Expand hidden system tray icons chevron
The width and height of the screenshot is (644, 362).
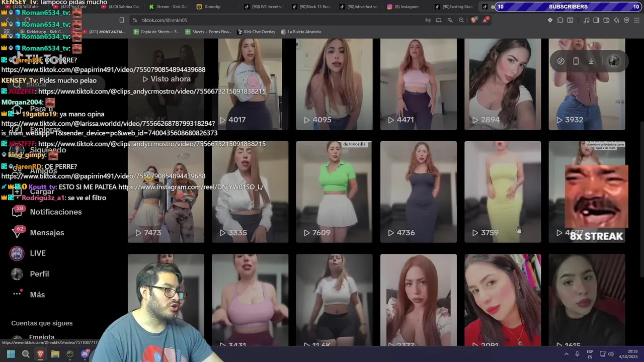(x=566, y=354)
